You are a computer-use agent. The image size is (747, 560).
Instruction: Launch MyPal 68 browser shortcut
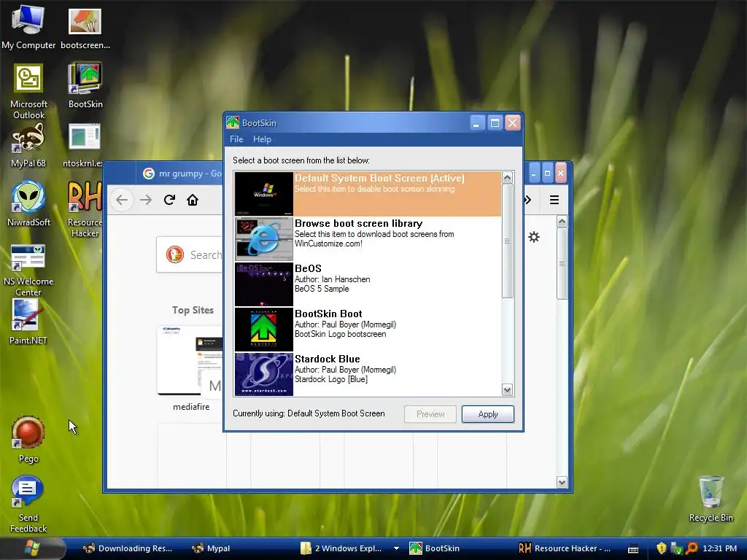(x=28, y=145)
